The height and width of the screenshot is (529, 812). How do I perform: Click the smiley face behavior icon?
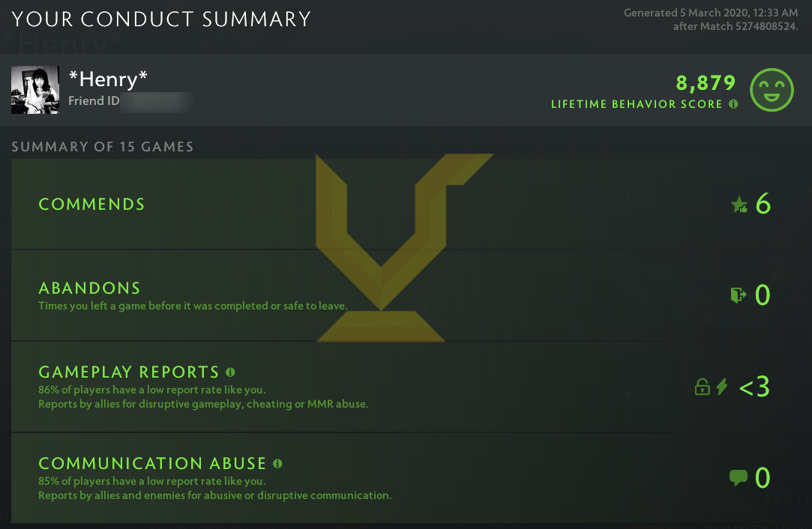coord(772,90)
